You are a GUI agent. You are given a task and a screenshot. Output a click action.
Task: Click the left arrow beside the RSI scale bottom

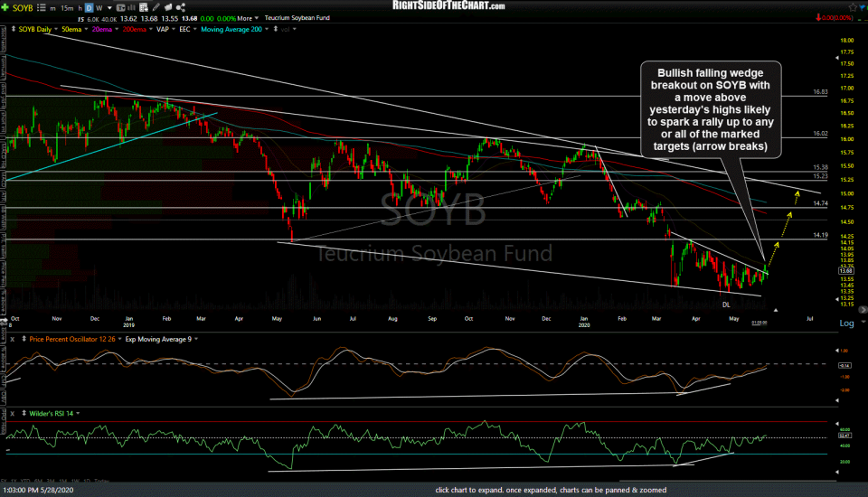[x=837, y=472]
